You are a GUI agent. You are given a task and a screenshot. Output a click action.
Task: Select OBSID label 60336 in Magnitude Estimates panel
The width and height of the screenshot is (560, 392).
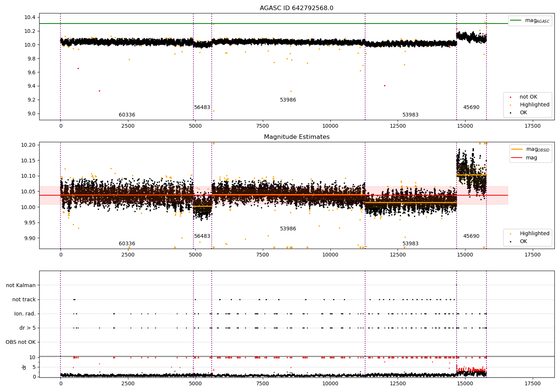(127, 244)
